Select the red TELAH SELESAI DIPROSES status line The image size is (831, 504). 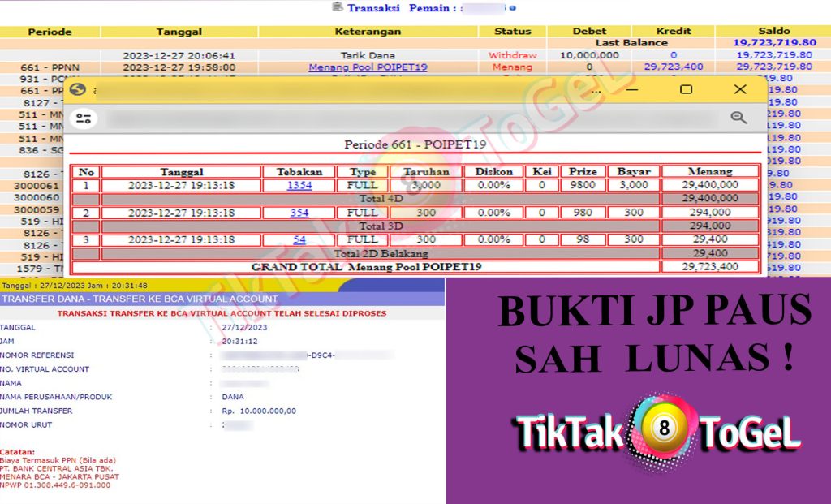(x=222, y=313)
